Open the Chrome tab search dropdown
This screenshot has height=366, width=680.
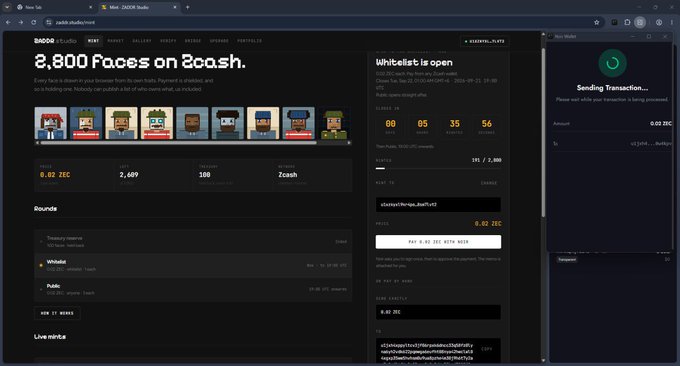(7, 7)
